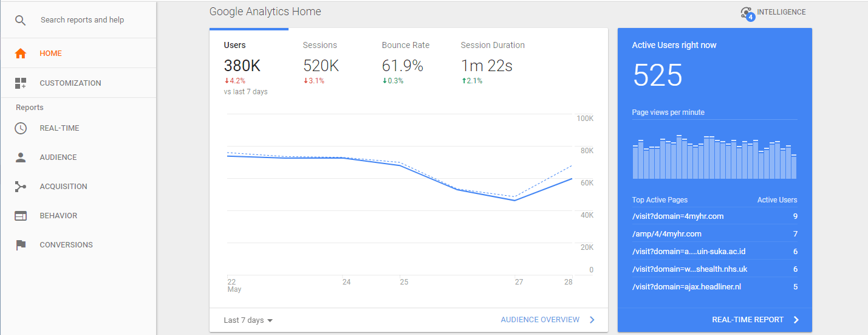
Task: Click the chevron beside Audience Overview
Action: 592,320
